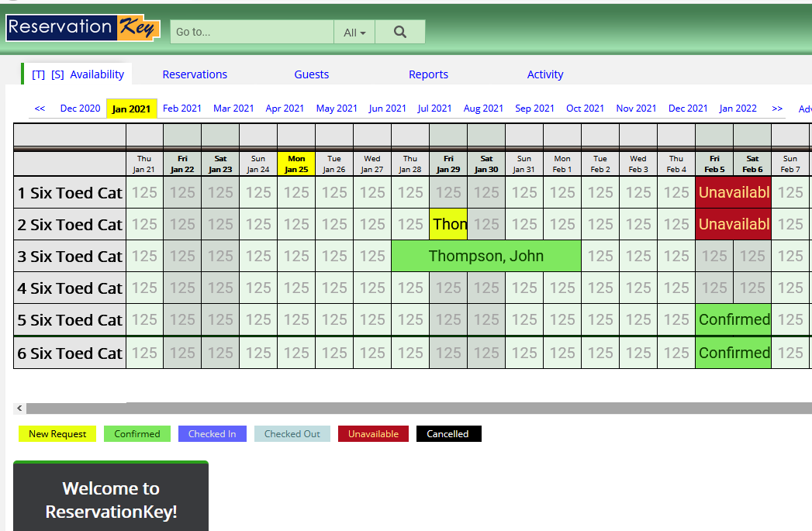Click the magnifying glass search icon
This screenshot has width=812, height=531.
pos(400,32)
